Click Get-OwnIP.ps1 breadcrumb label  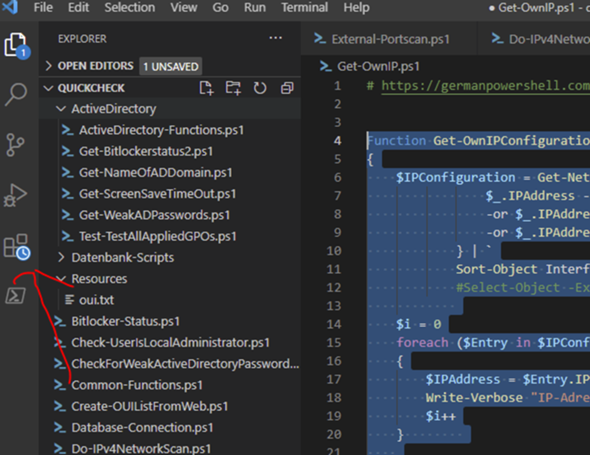(378, 67)
